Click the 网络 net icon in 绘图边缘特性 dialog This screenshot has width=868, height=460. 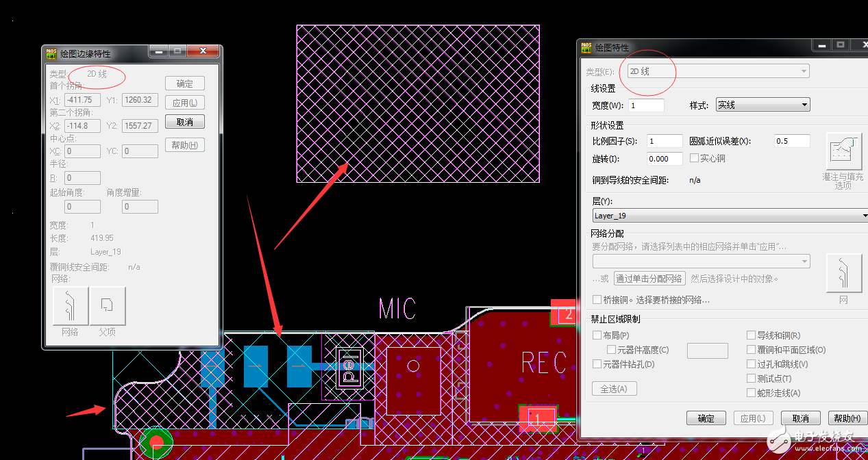tap(71, 306)
